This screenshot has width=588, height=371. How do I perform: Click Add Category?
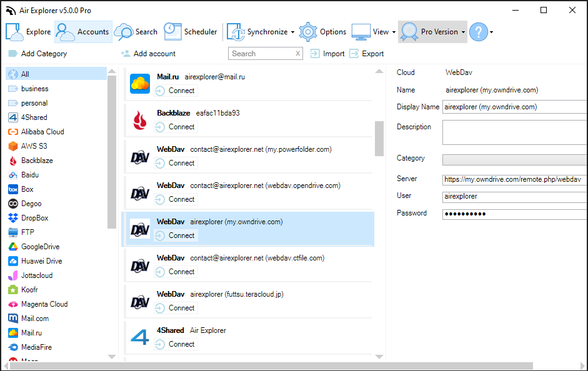37,54
